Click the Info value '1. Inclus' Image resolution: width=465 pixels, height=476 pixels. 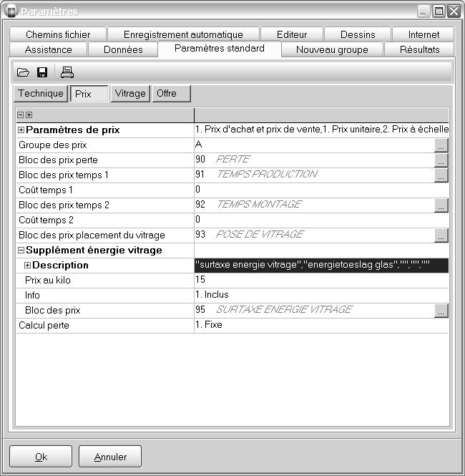point(321,295)
